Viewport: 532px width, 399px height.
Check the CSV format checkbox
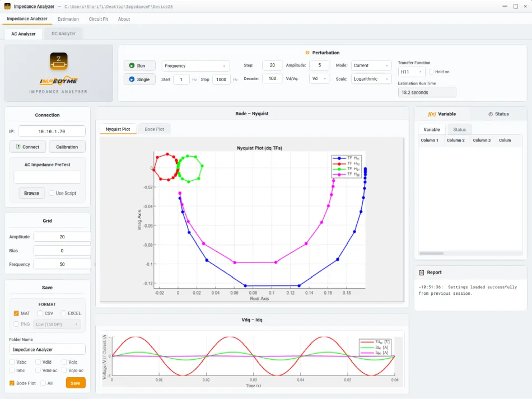[40, 313]
